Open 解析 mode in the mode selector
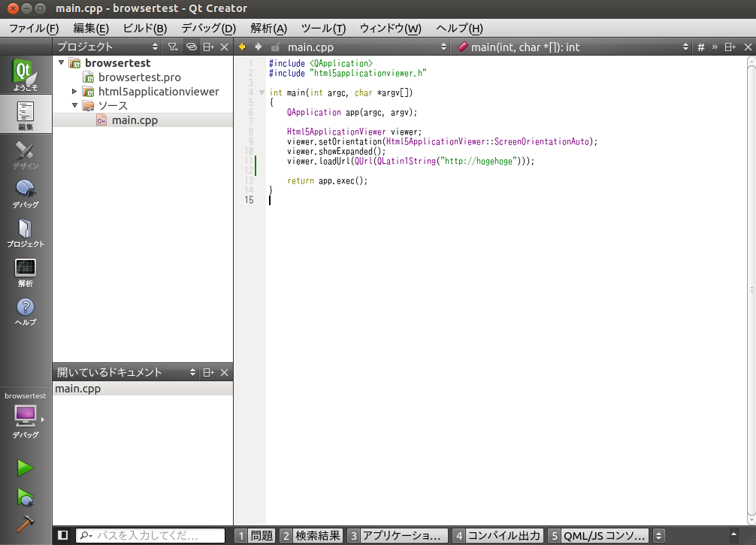 [25, 271]
